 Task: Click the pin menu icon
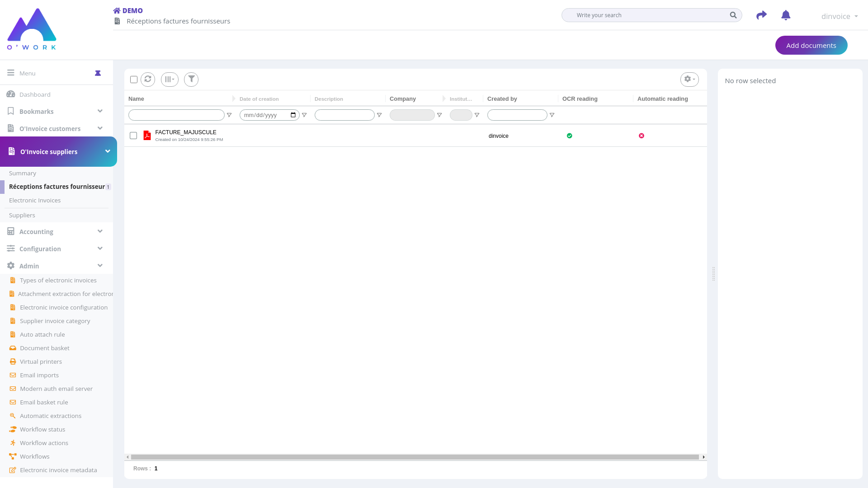click(x=98, y=73)
